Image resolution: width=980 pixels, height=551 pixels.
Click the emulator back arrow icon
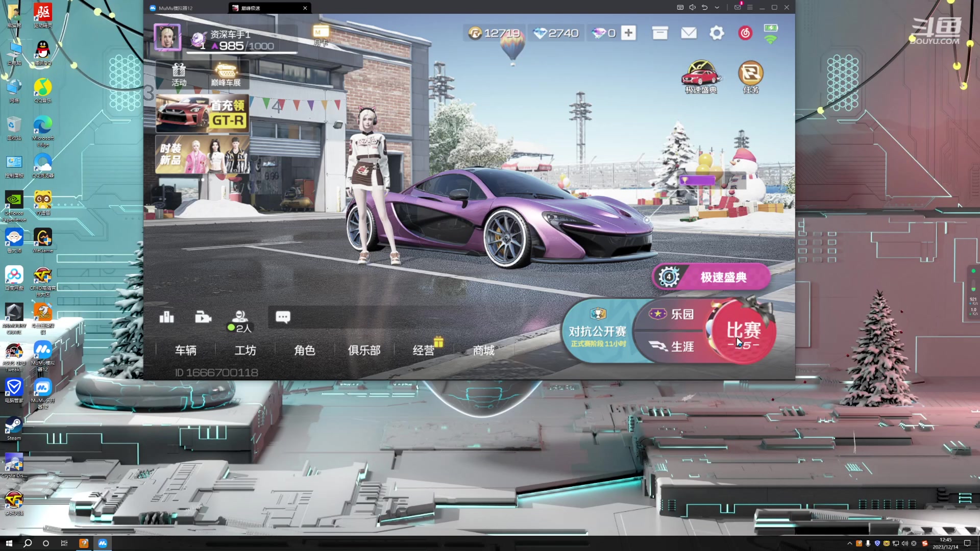tap(705, 8)
